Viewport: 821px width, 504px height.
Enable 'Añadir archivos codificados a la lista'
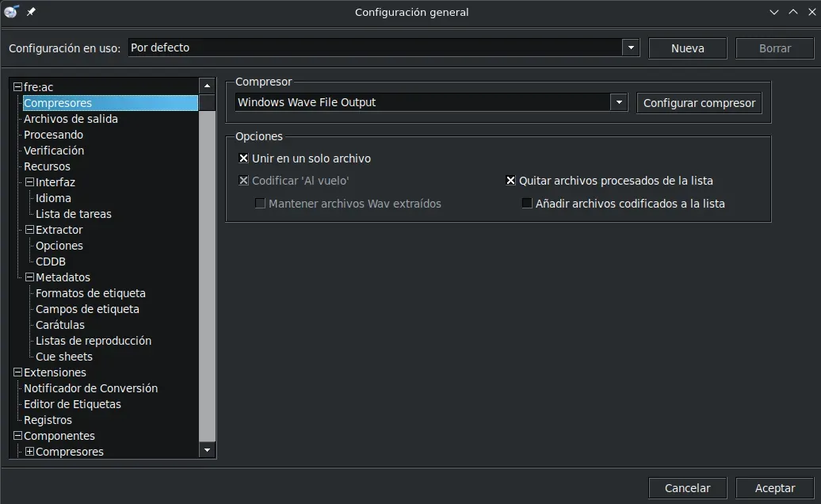click(526, 203)
